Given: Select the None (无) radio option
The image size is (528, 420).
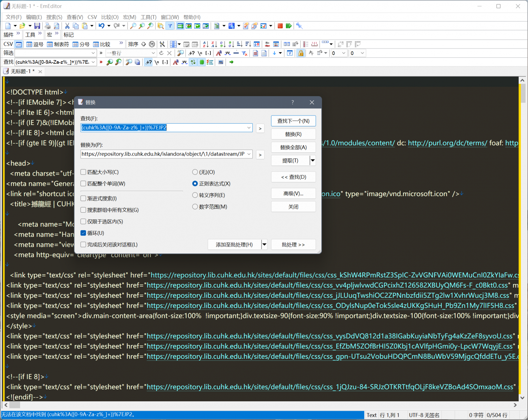Looking at the screenshot, I should click(x=195, y=172).
